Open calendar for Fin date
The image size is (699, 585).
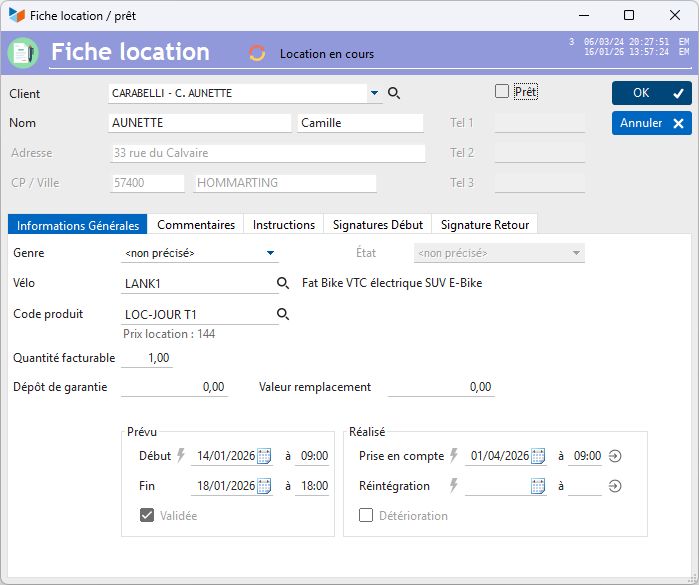point(264,486)
